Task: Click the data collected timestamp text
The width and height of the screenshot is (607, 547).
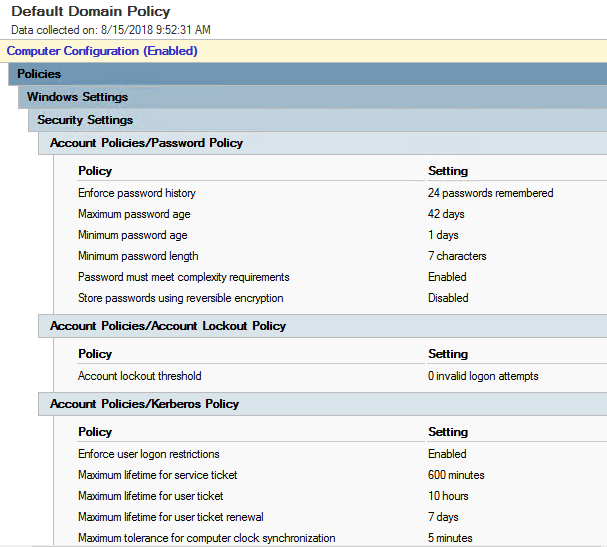Action: (111, 30)
